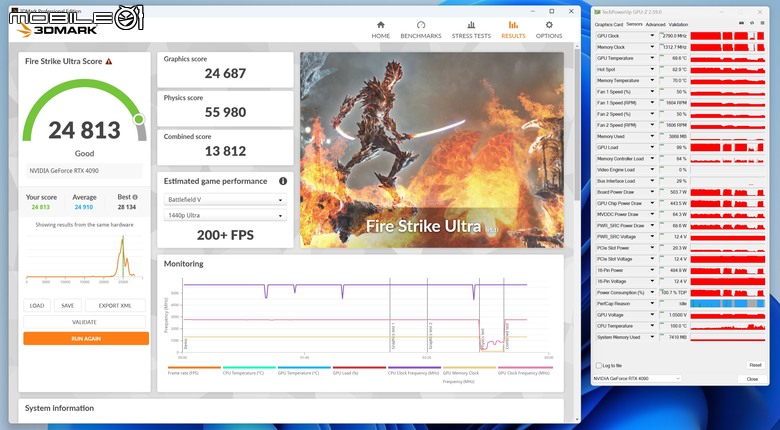The image size is (780, 430).
Task: Click the score distribution histogram chart
Action: (84, 258)
